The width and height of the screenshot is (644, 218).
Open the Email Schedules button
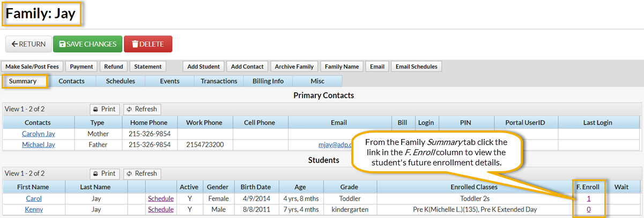click(x=416, y=67)
